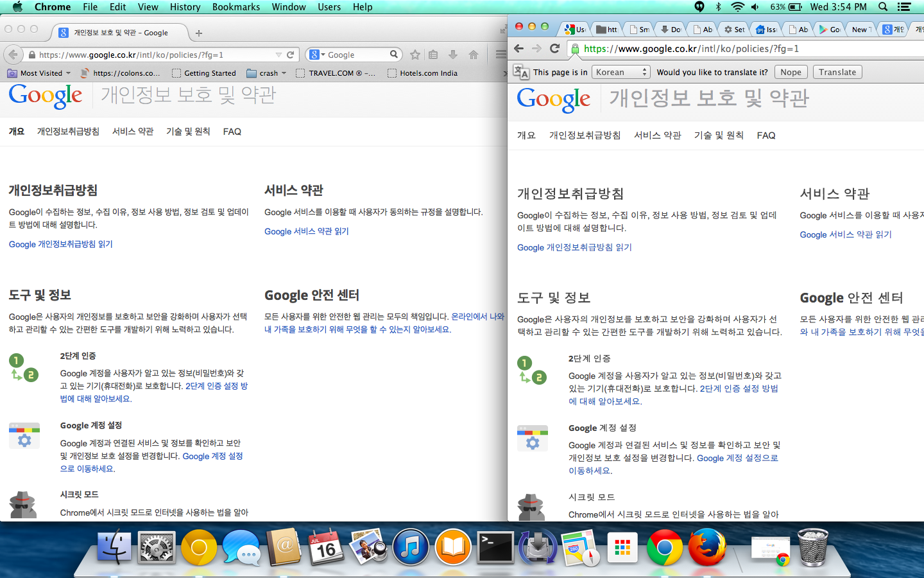Open FAQ nav item in Chrome page
Viewport: 924px width, 578px height.
click(x=766, y=136)
